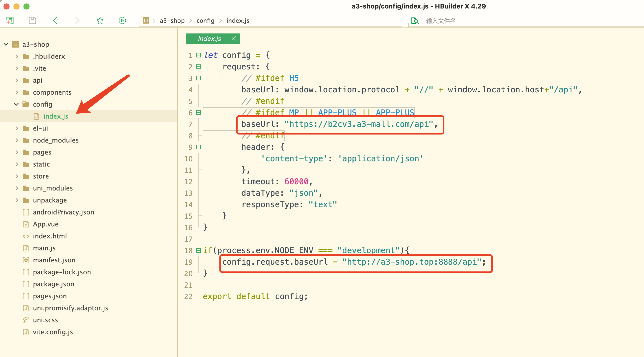Click the b2cv3.a3-mall.com baseUrl string

click(x=358, y=124)
